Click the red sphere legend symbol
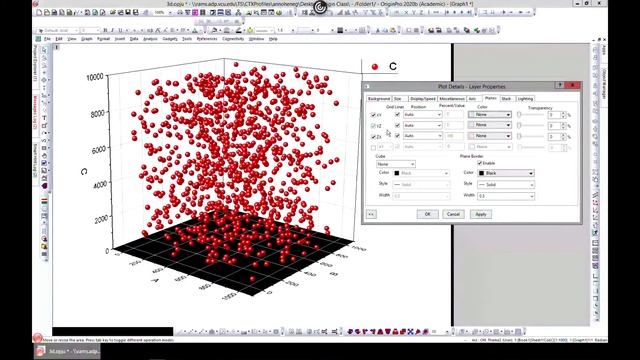The width and height of the screenshot is (640, 360). click(375, 67)
